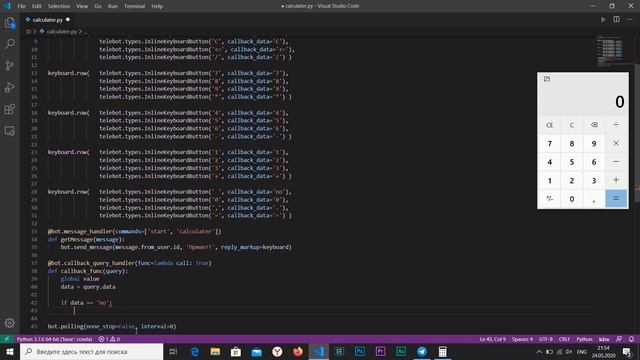
Task: Click the remote window indicator in status bar
Action: (x=7, y=339)
